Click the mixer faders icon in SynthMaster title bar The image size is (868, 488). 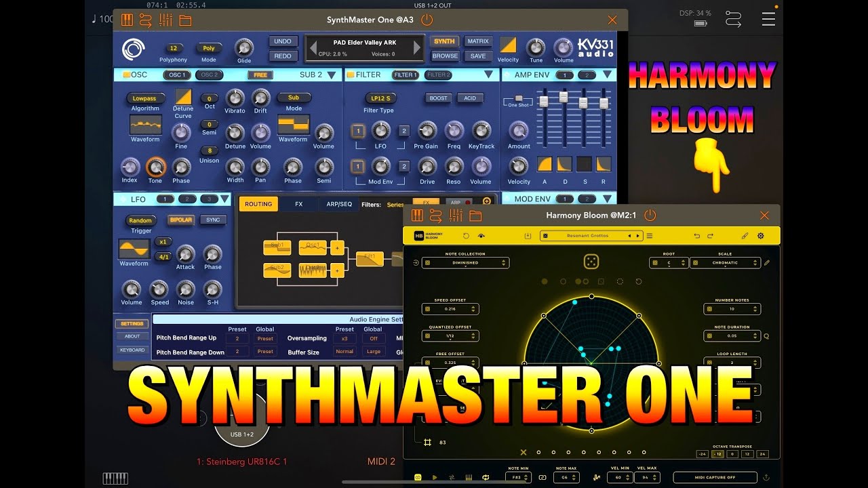tap(165, 20)
